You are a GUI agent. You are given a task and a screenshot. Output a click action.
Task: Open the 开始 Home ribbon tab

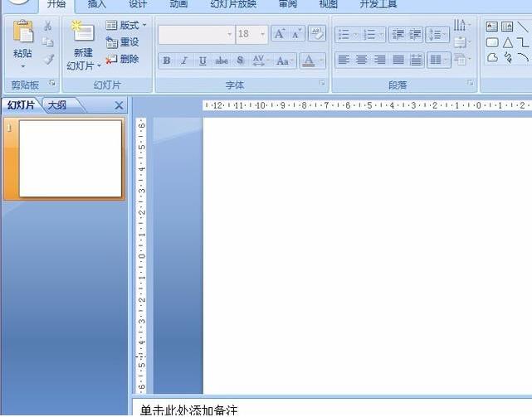56,4
